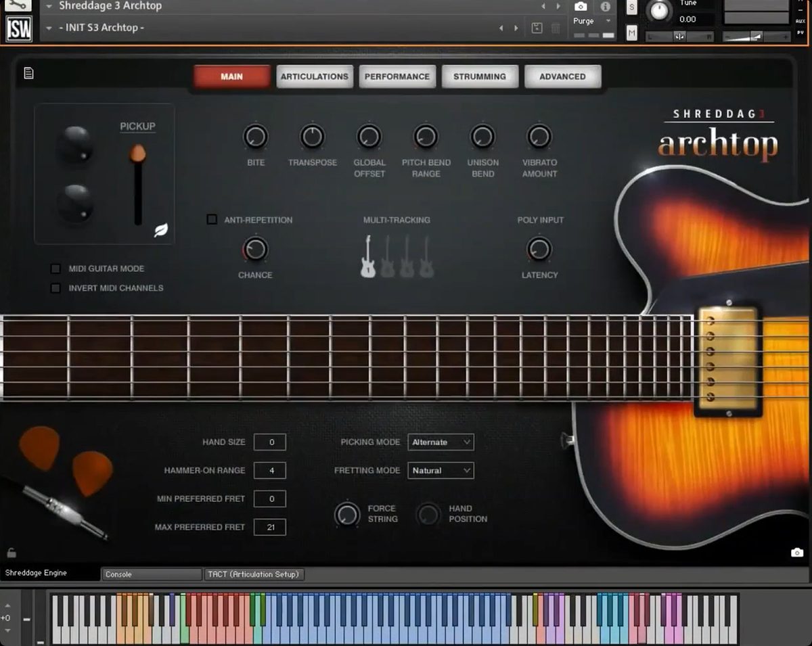
Task: Open the info icon in the header
Action: [x=605, y=6]
